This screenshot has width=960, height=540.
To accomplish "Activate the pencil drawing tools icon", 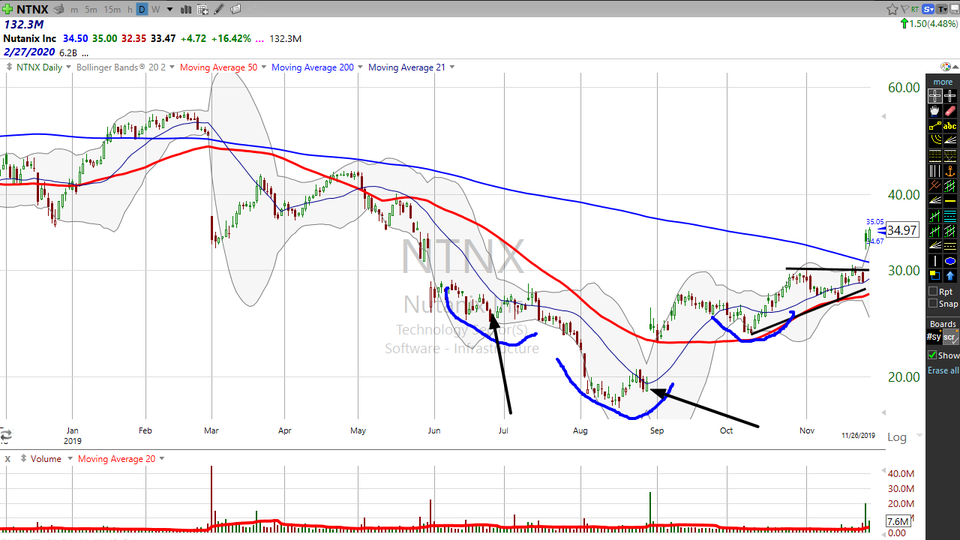I will coord(219,9).
